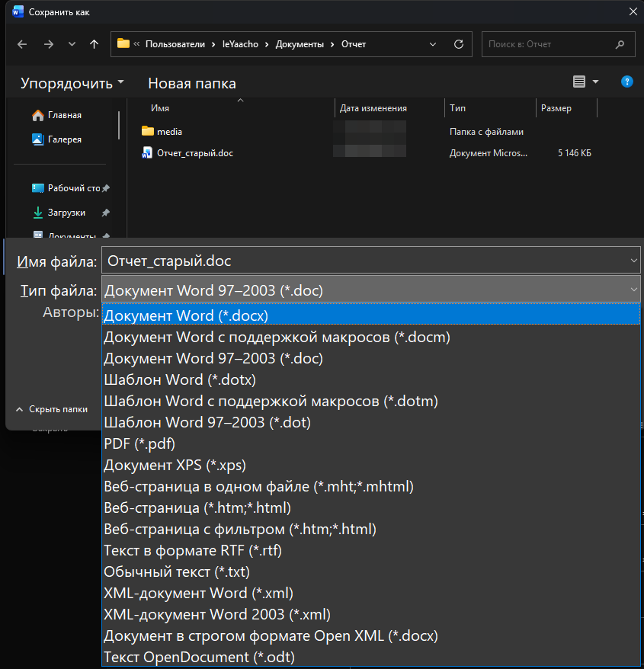Click Документы in the address path
The width and height of the screenshot is (644, 669).
coord(300,44)
